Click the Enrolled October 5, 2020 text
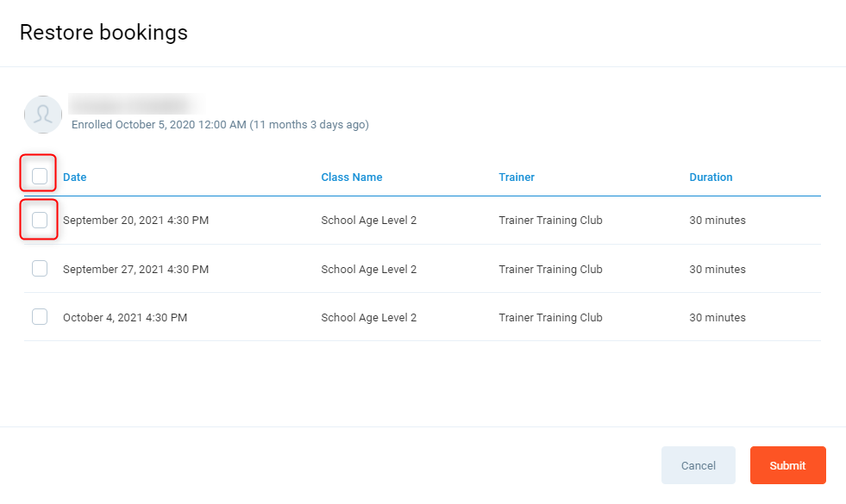Viewport: 846px width, 504px height. click(220, 125)
